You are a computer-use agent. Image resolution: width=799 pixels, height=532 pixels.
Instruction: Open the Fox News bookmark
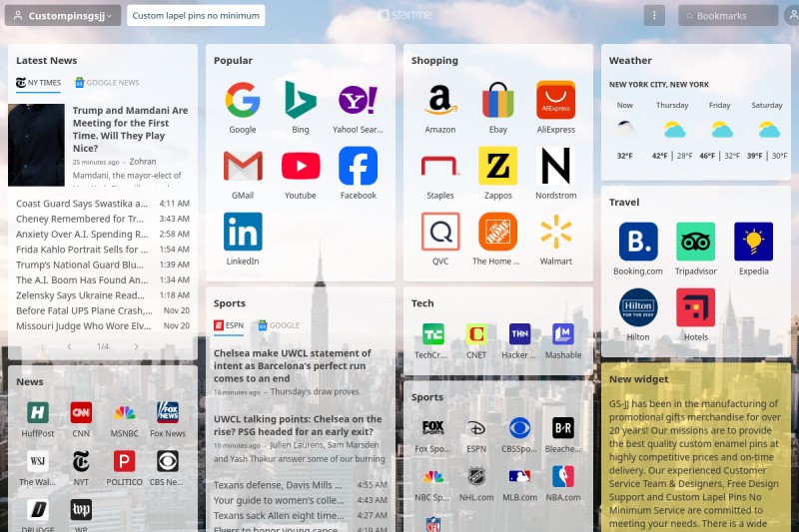pos(168,412)
